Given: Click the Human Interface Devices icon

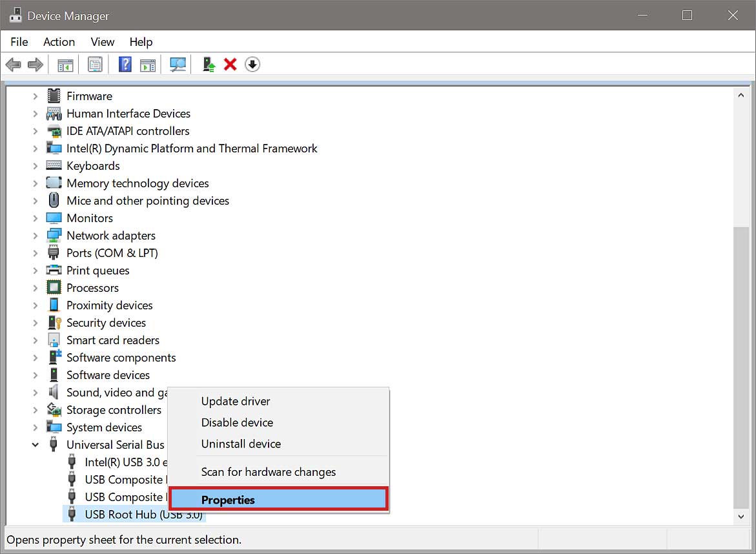Looking at the screenshot, I should tap(54, 113).
